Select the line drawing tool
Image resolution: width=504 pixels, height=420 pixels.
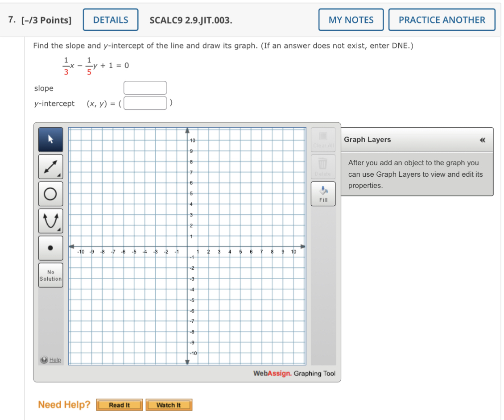pyautogui.click(x=50, y=166)
